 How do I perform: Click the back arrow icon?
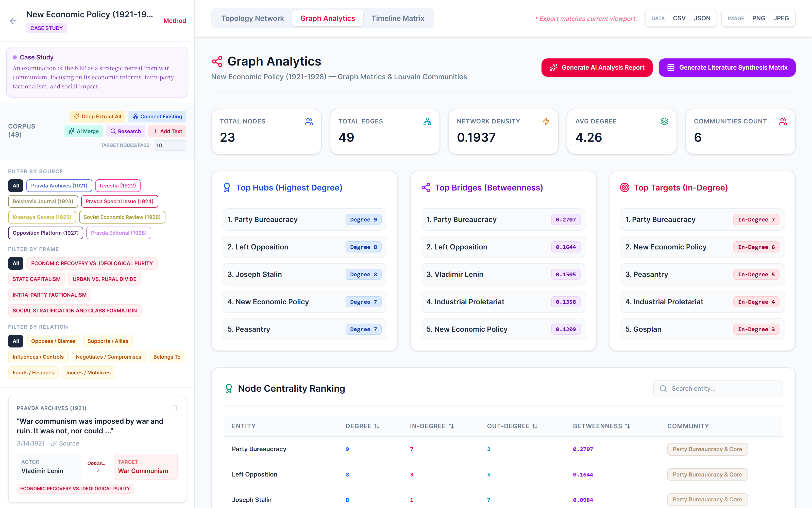pyautogui.click(x=13, y=21)
